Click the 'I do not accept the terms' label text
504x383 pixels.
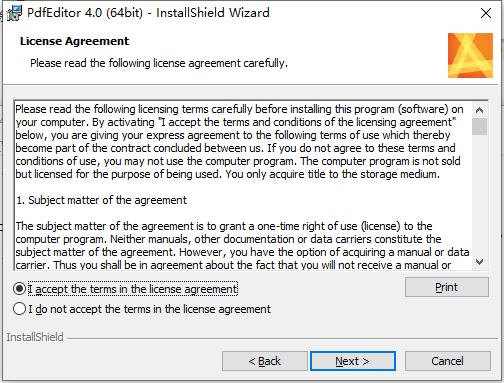149,309
